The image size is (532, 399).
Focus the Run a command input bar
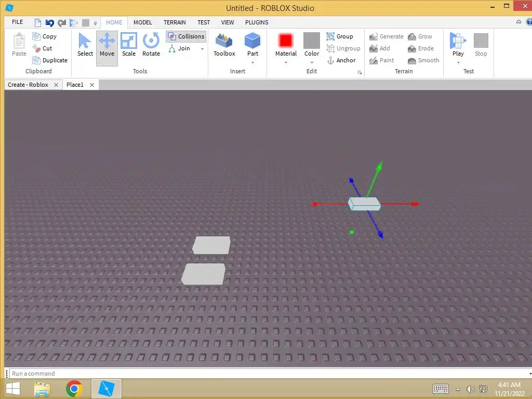click(x=270, y=373)
